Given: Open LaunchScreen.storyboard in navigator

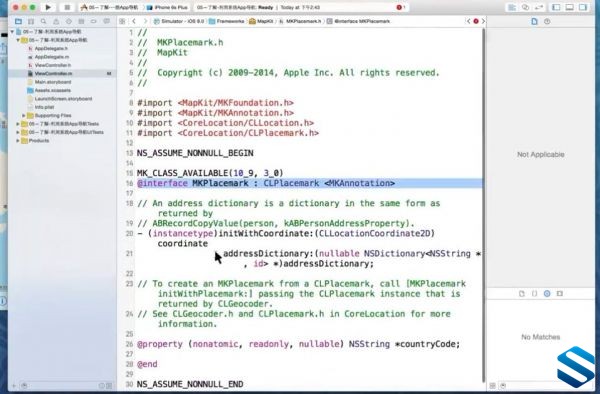Looking at the screenshot, I should [x=63, y=99].
